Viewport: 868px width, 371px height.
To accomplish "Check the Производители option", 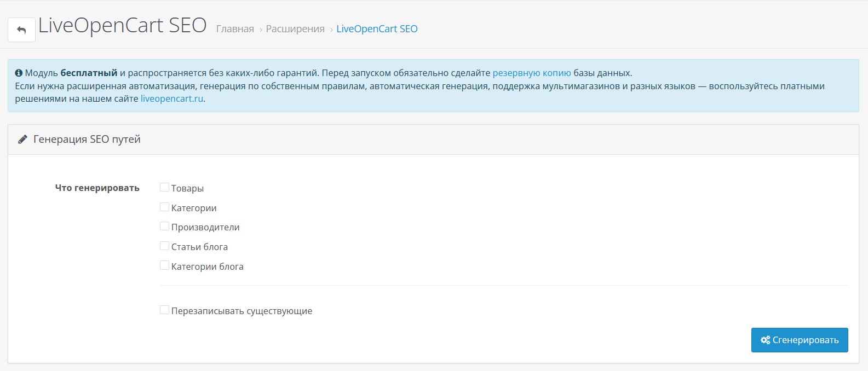I will [x=164, y=226].
